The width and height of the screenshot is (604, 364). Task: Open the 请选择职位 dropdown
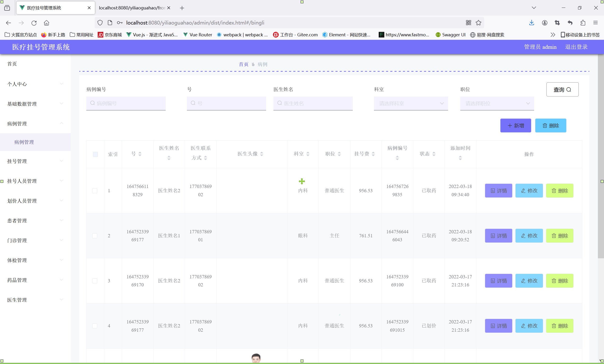point(497,103)
